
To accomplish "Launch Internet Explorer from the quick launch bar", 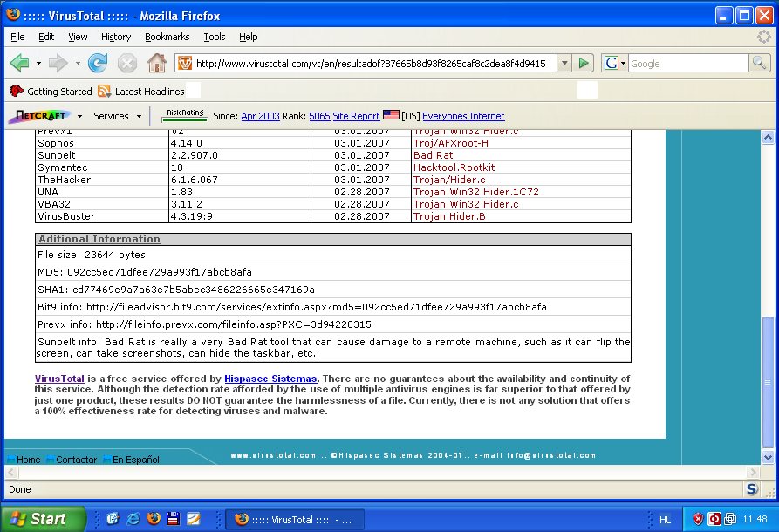I will [x=133, y=519].
